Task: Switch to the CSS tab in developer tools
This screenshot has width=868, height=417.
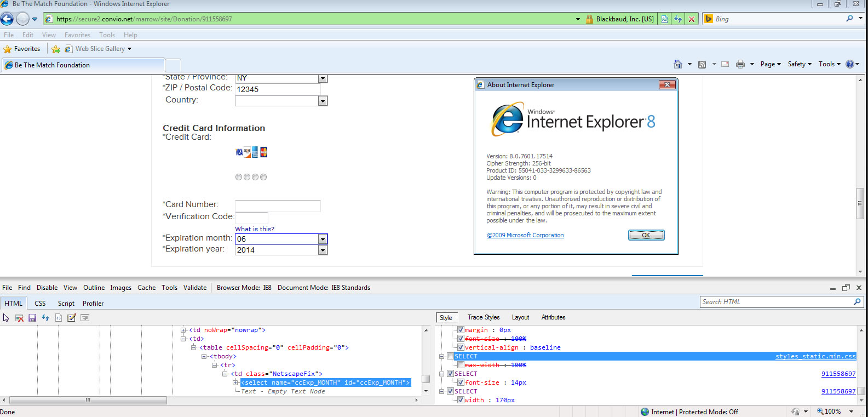Action: pyautogui.click(x=40, y=304)
